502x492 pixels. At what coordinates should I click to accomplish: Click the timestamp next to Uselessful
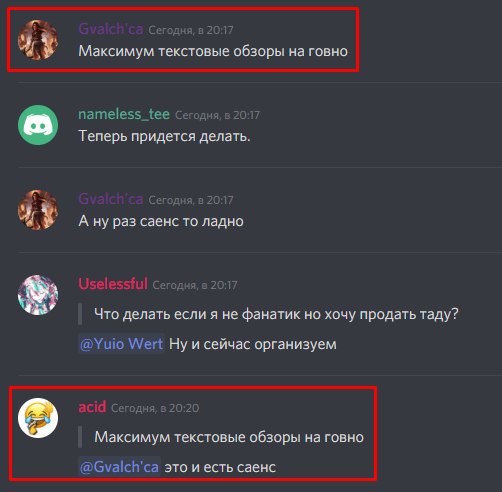[195, 285]
